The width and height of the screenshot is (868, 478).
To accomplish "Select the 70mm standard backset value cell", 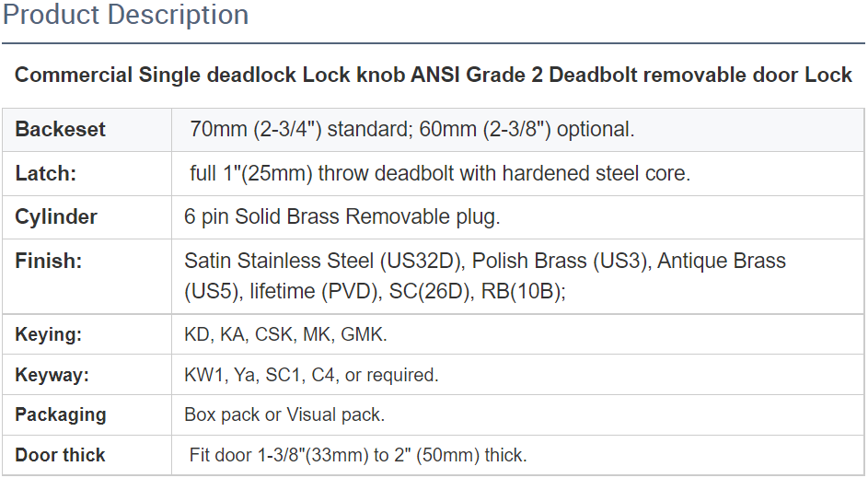I will 411,129.
